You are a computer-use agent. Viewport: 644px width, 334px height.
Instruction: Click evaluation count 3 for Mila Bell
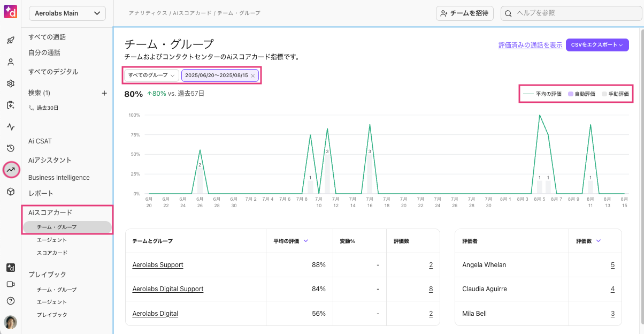click(x=612, y=314)
